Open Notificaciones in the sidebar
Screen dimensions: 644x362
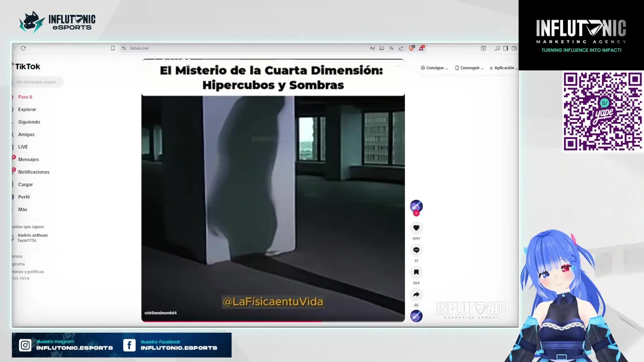click(34, 172)
